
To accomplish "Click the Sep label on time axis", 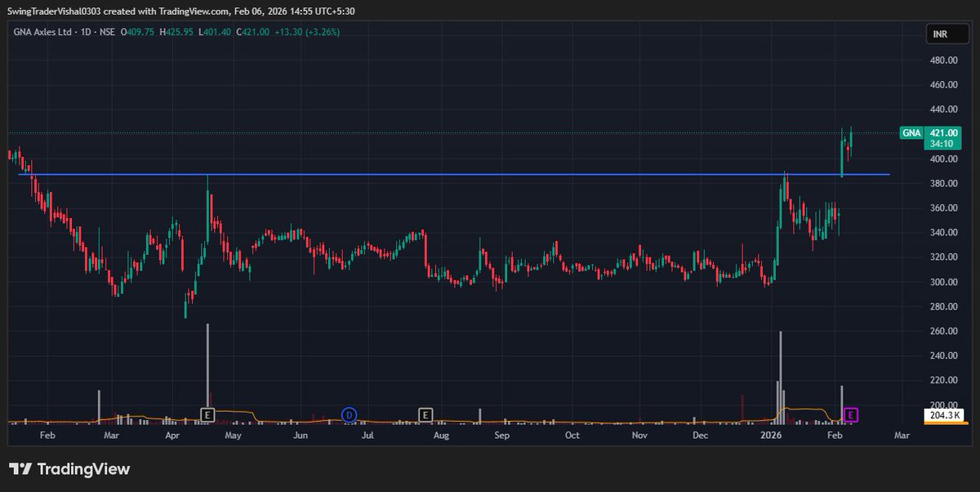I will coord(501,436).
